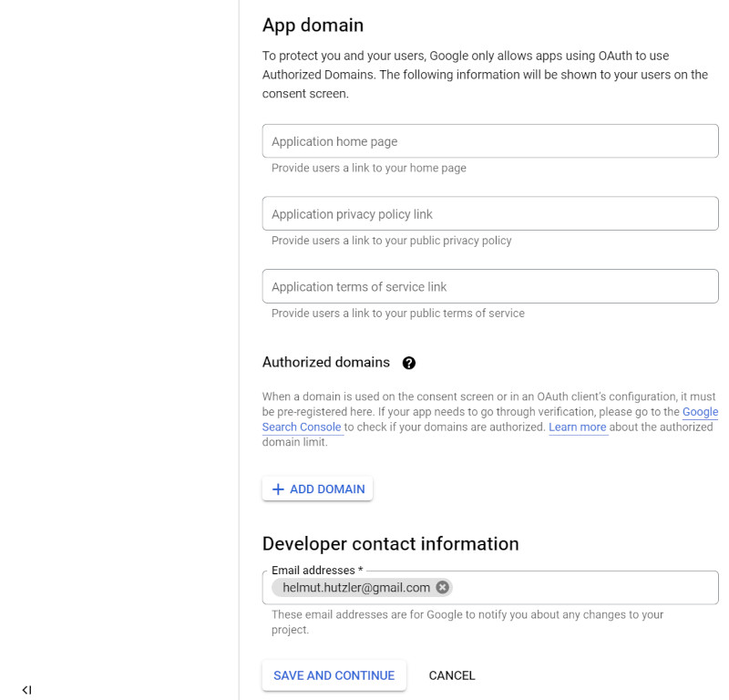Click the Developer contact information heading
Screen dimensions: 729x700
click(x=391, y=544)
